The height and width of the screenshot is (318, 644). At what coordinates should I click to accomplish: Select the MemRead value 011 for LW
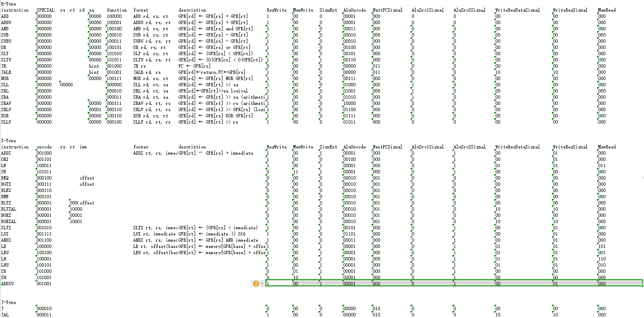click(x=601, y=165)
